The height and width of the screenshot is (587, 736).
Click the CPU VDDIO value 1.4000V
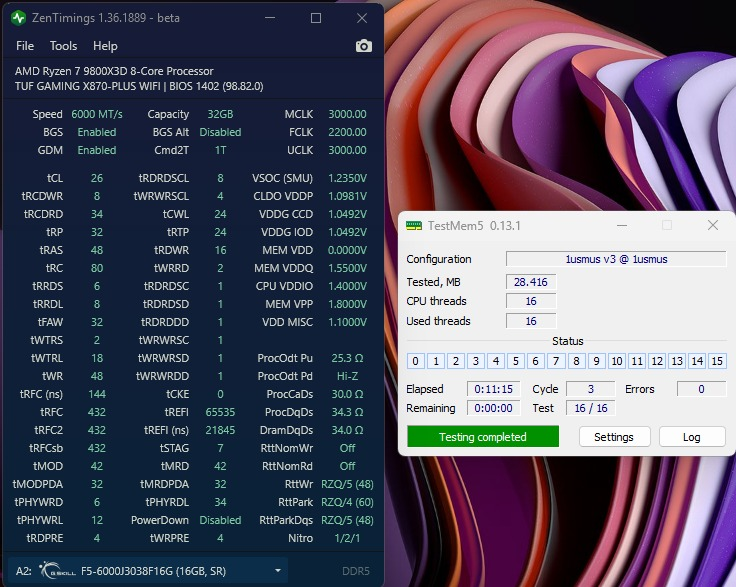point(347,286)
